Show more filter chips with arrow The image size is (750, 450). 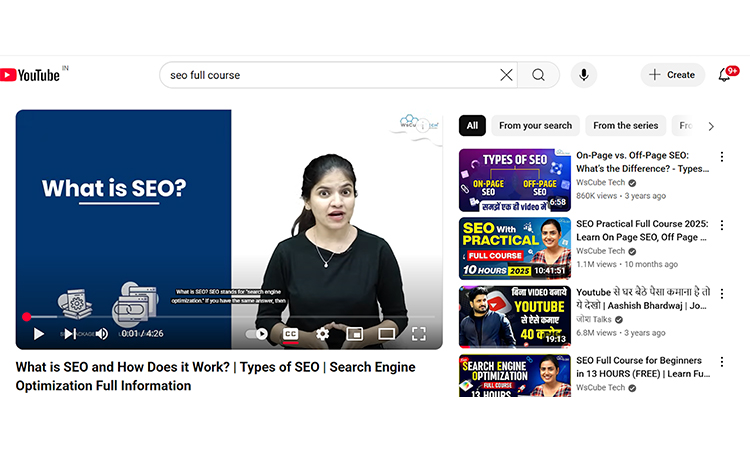[x=711, y=126]
